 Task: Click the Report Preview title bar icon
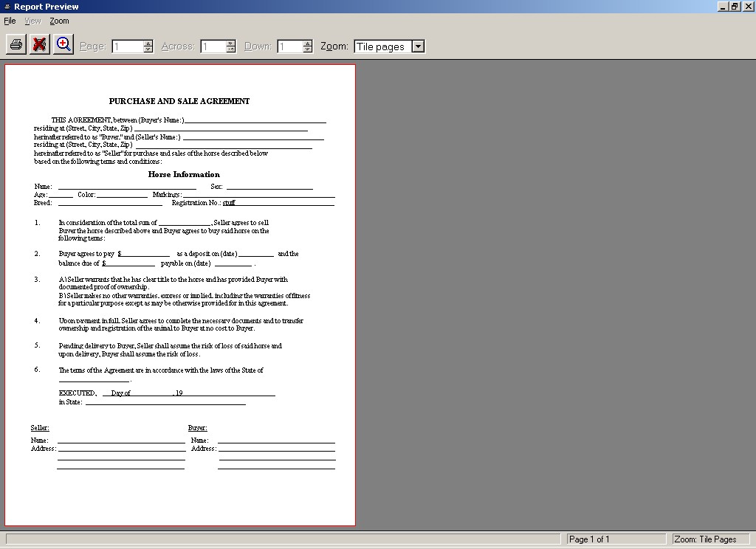pos(7,7)
